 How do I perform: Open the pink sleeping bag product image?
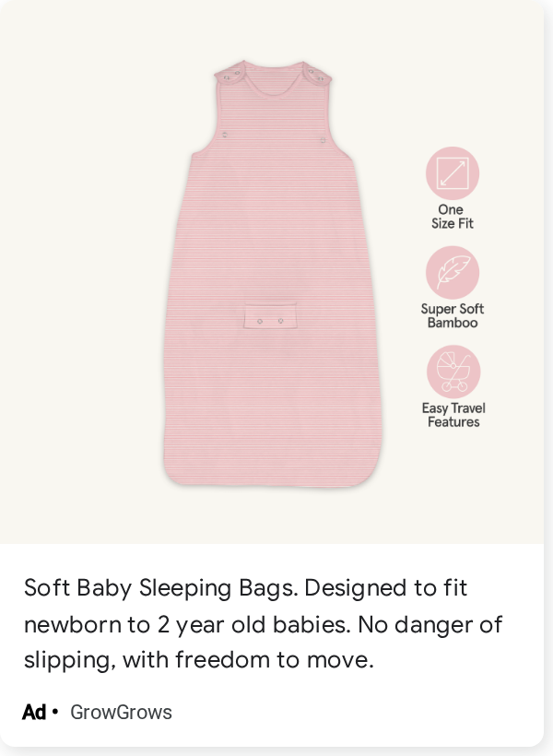273,274
